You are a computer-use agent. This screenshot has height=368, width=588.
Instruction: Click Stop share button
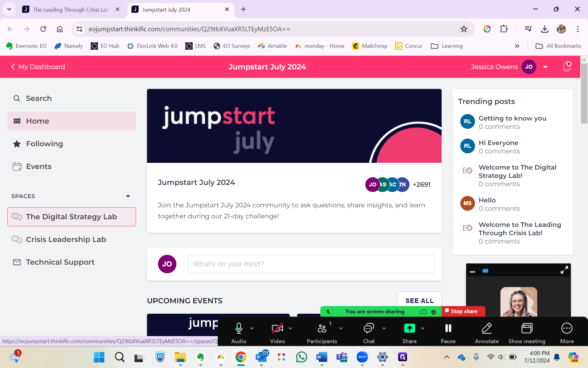click(463, 311)
